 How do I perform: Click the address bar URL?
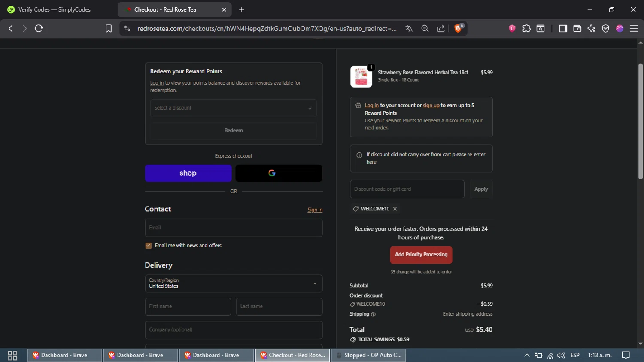click(x=267, y=29)
